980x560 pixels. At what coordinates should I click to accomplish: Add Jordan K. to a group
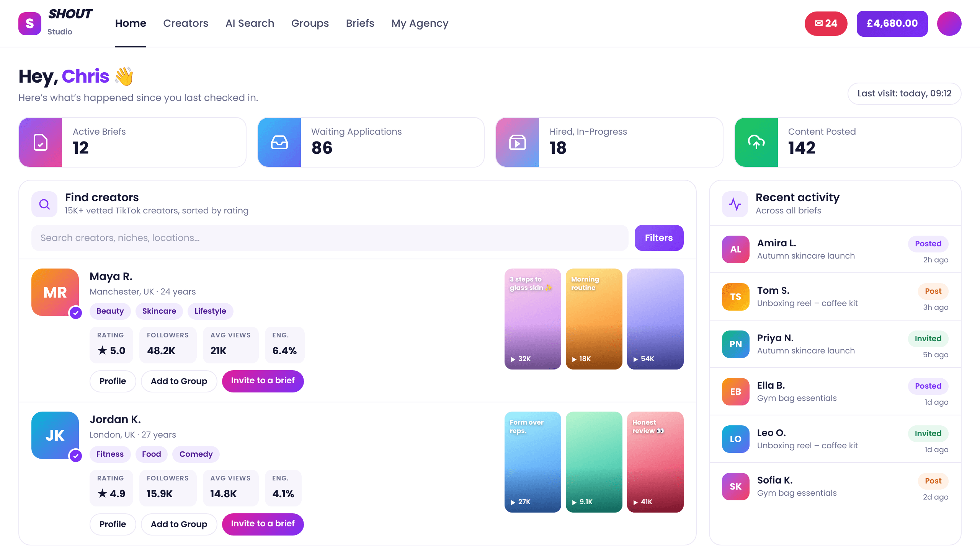pos(179,524)
